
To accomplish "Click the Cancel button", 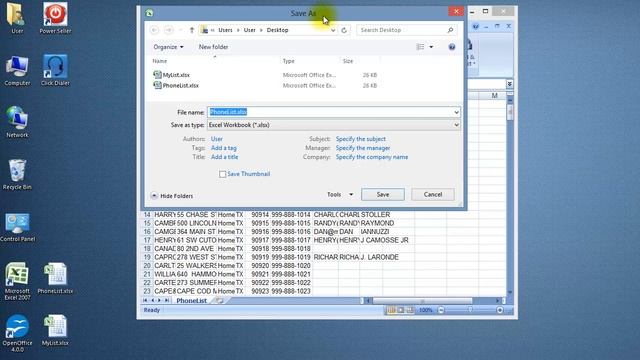I will (433, 195).
